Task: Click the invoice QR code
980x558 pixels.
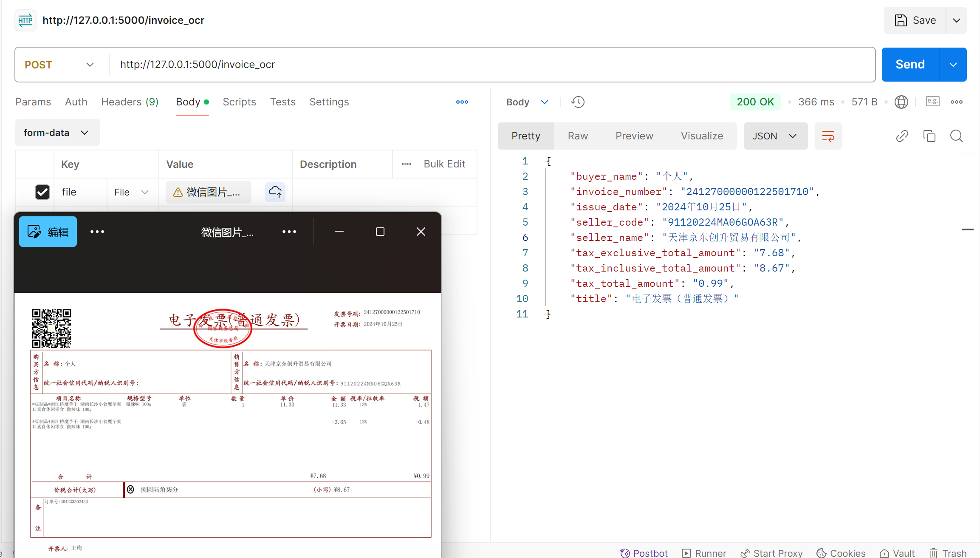Action: 51,329
